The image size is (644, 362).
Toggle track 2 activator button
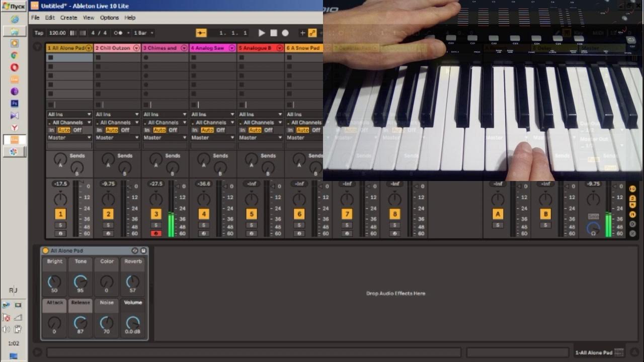click(x=108, y=215)
